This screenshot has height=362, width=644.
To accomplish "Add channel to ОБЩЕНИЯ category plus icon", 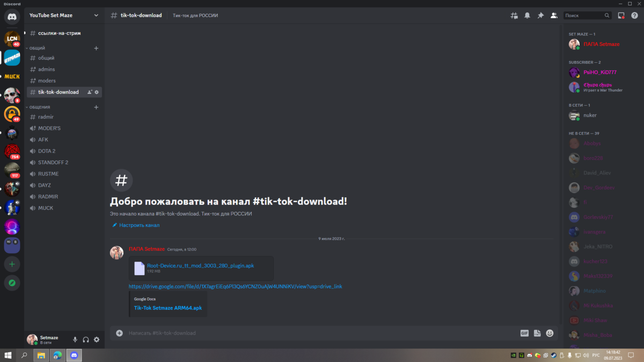I will 96,107.
